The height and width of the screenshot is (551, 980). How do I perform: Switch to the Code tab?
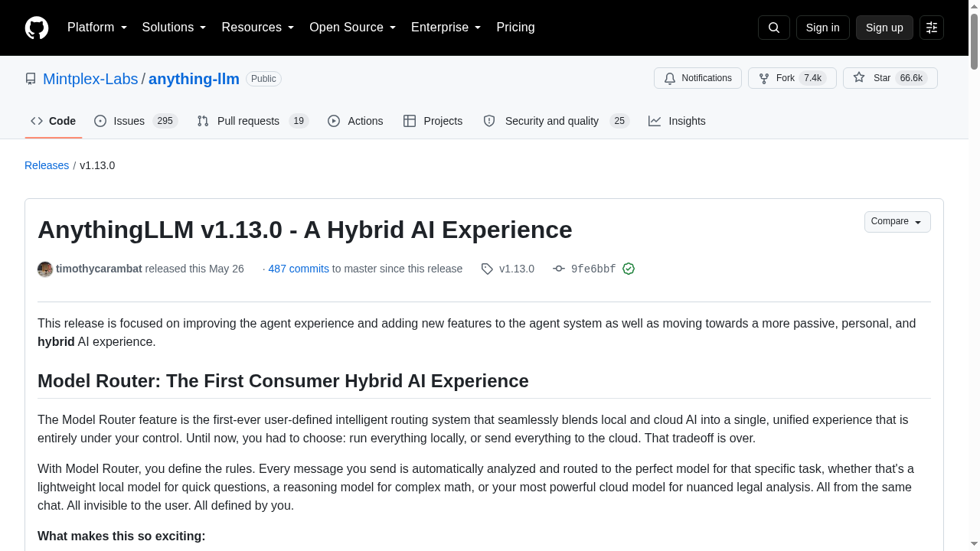pyautogui.click(x=54, y=121)
